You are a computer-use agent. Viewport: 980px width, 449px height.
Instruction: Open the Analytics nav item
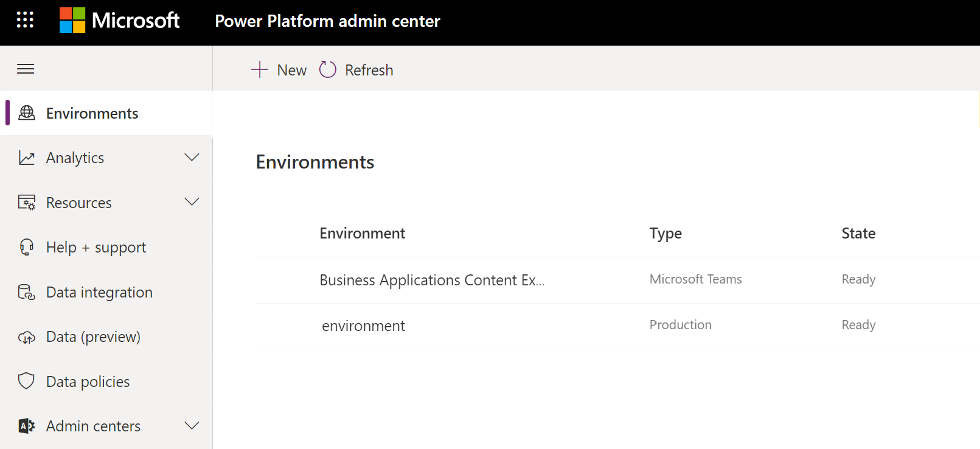point(106,158)
